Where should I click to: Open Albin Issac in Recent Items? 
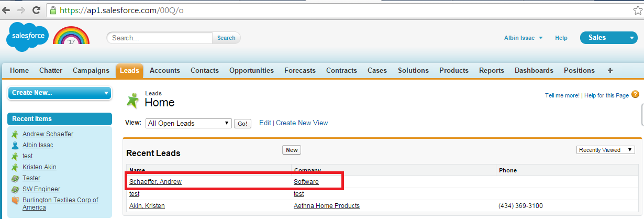click(x=38, y=145)
